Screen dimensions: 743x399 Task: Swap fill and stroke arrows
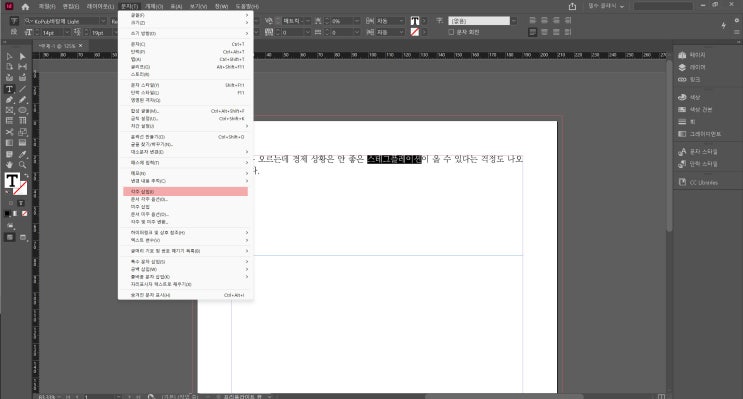point(27,176)
